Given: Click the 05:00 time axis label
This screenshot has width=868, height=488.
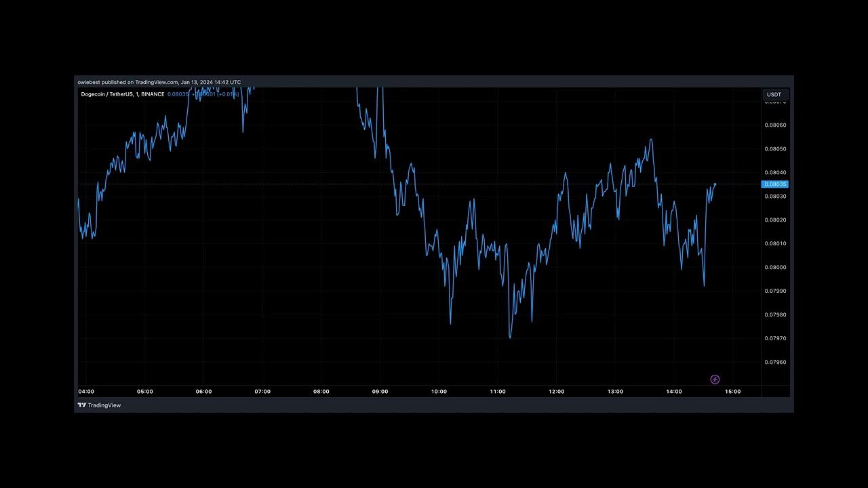Looking at the screenshot, I should (x=145, y=391).
